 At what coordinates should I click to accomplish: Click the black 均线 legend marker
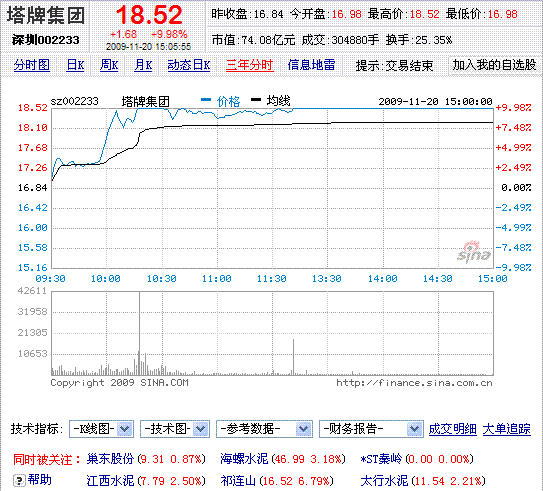pyautogui.click(x=256, y=100)
